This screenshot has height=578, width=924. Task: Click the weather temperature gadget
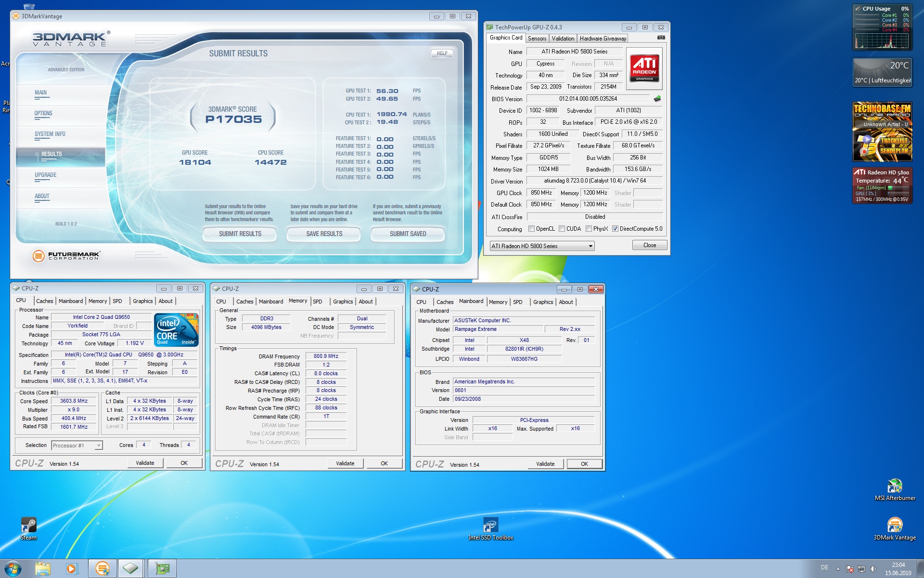coord(882,72)
